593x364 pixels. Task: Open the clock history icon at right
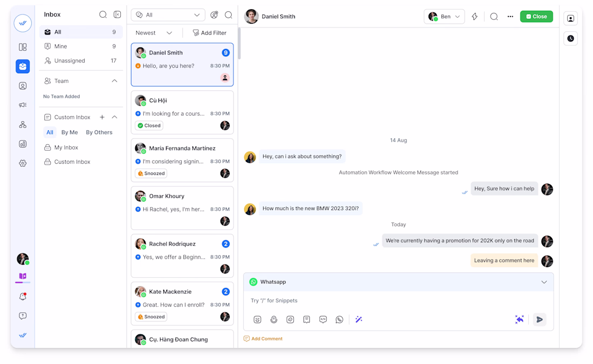571,39
